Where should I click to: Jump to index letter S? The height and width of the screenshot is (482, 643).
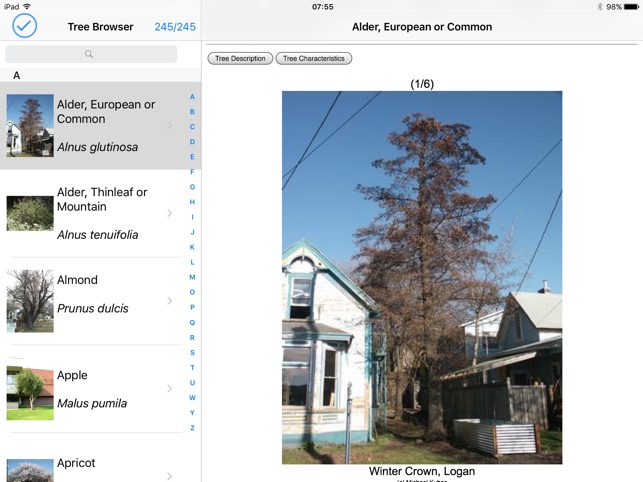point(192,352)
